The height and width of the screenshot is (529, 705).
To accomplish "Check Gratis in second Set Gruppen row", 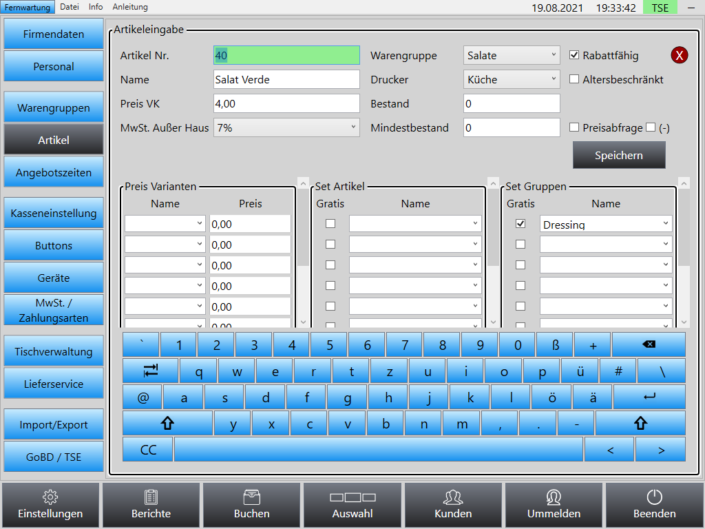I will click(x=520, y=244).
